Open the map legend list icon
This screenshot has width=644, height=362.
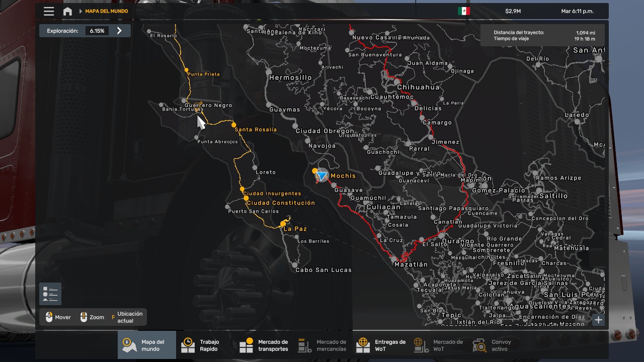click(x=50, y=294)
